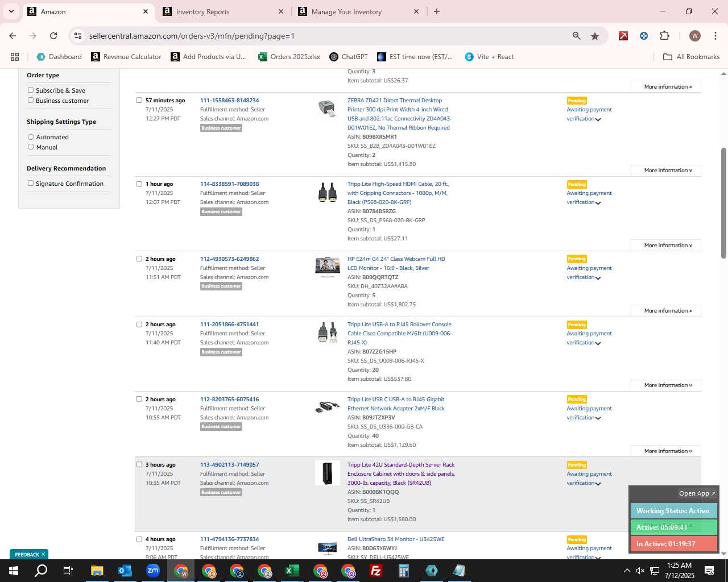Open Chrome three-dot menu
This screenshot has height=582, width=728.
tap(715, 36)
